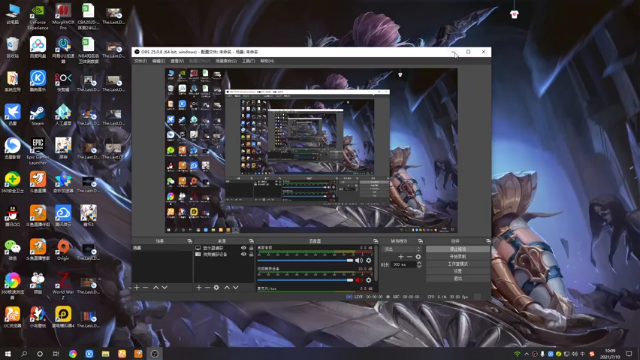Open second audio channel settings gear
This screenshot has height=360, width=640.
pyautogui.click(x=369, y=280)
